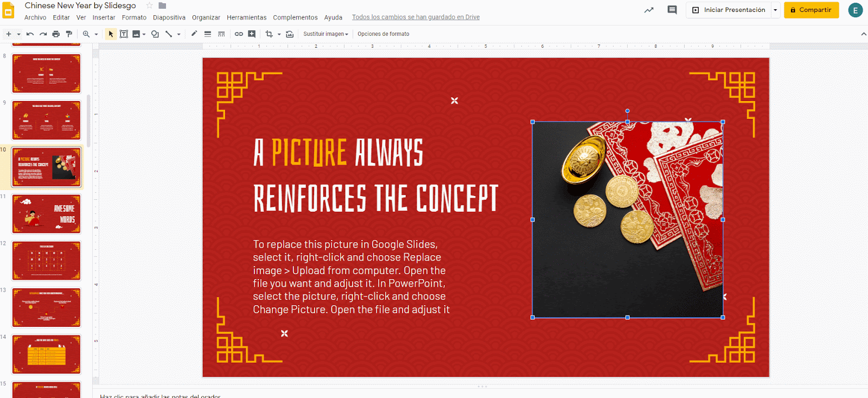Screen dimensions: 868x398
Task: Star the presentation with the star icon
Action: [149, 5]
